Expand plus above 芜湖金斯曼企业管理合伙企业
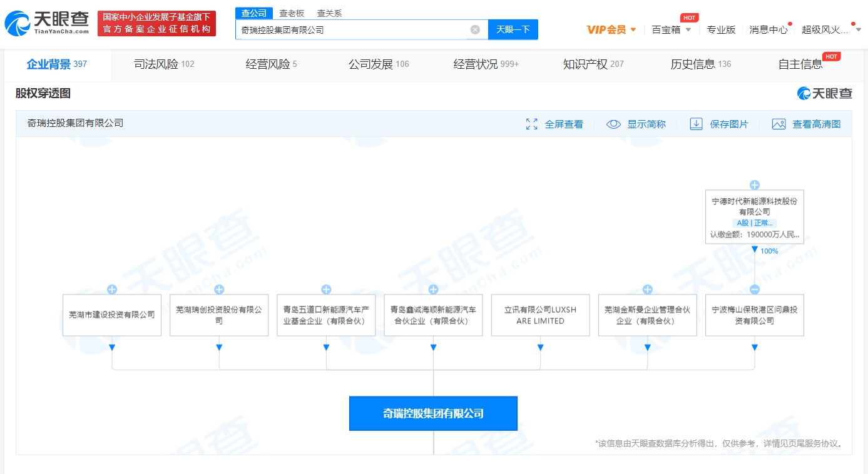 click(648, 290)
